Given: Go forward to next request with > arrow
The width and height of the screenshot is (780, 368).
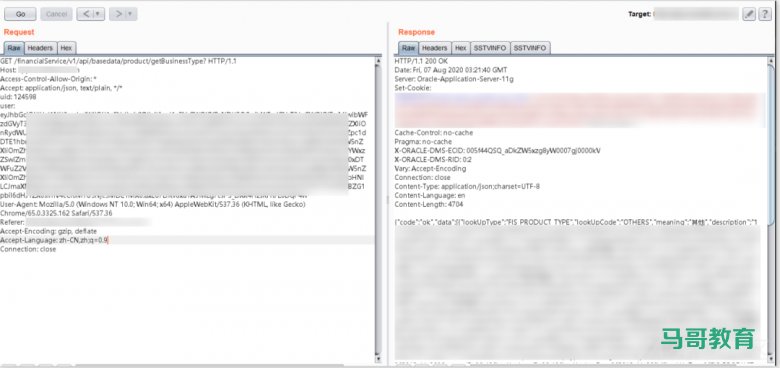Looking at the screenshot, I should [x=118, y=14].
